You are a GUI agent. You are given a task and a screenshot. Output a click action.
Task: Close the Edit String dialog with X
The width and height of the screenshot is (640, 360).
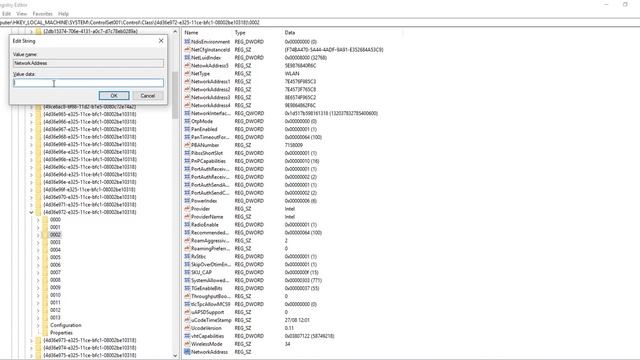161,41
